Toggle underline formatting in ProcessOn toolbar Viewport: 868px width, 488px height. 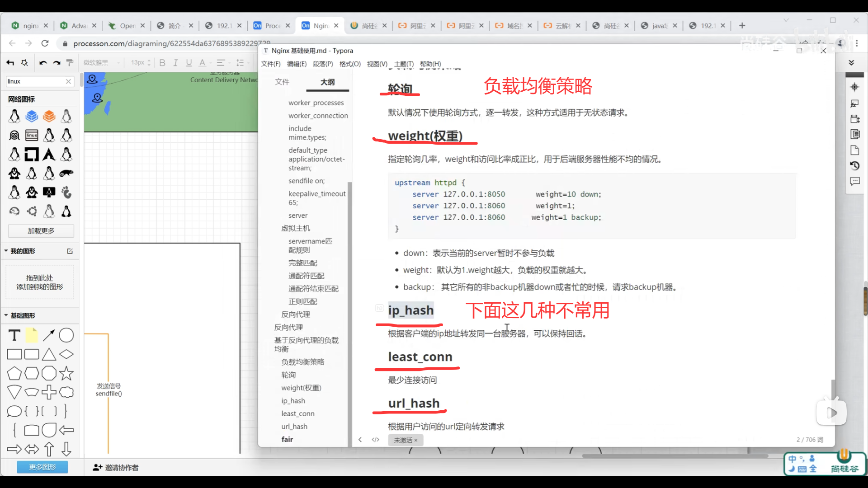pyautogui.click(x=189, y=63)
